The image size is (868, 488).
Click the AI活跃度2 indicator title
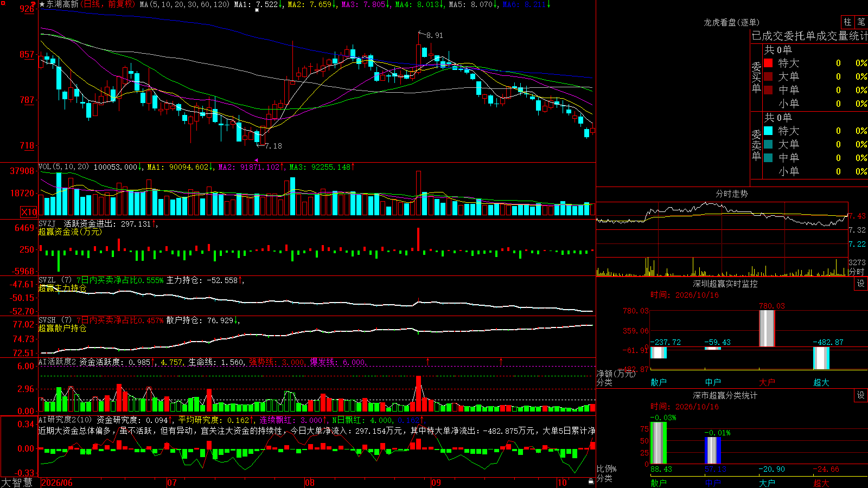58,362
